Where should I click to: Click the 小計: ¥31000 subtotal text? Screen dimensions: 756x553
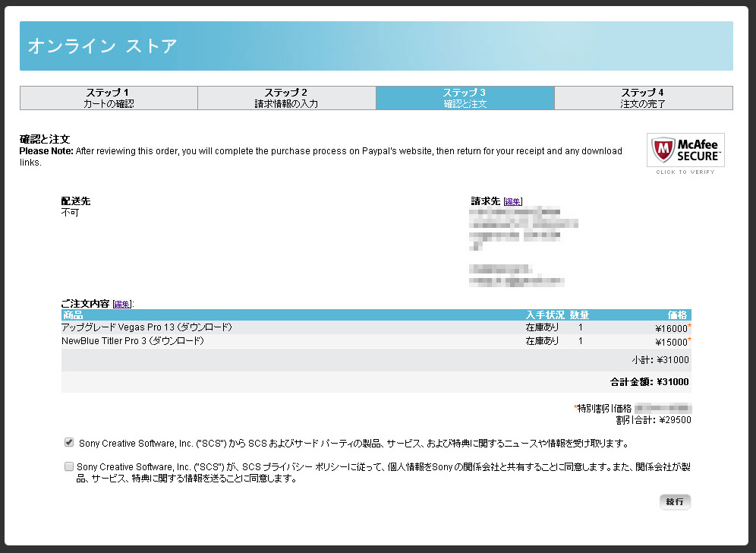point(660,360)
